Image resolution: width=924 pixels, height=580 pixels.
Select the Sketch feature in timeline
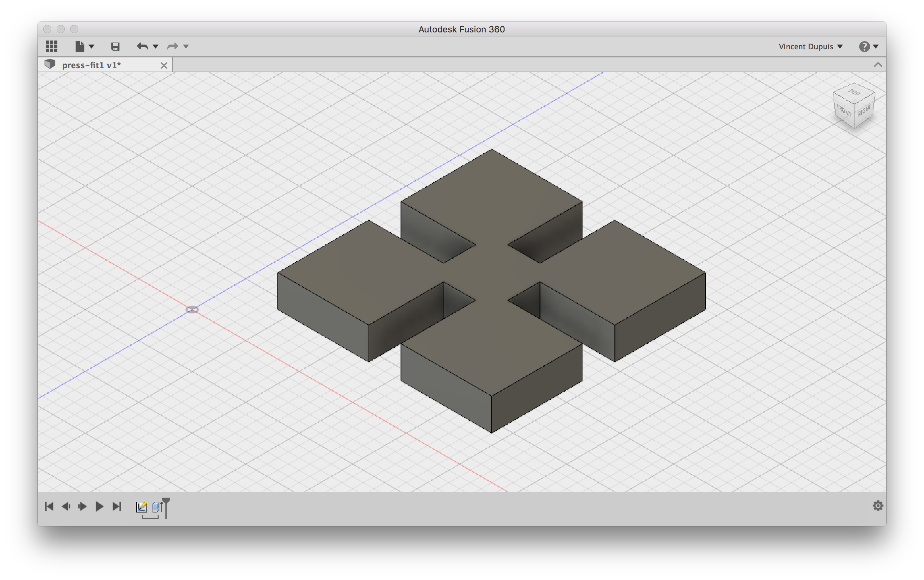pos(141,507)
